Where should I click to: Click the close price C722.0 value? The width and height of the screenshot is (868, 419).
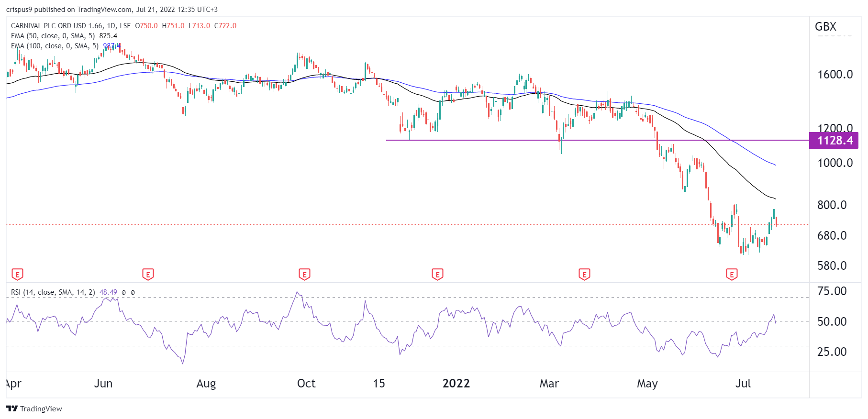point(225,26)
